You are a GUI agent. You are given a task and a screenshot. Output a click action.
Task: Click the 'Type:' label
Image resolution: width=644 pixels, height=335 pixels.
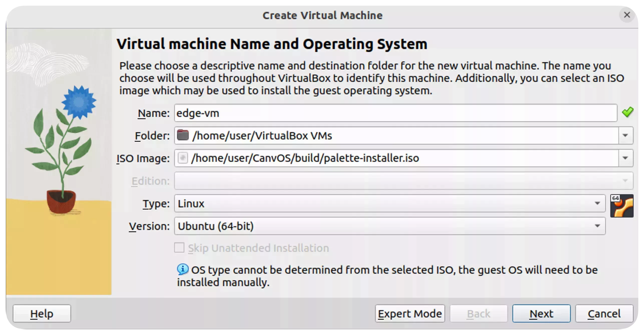click(156, 204)
